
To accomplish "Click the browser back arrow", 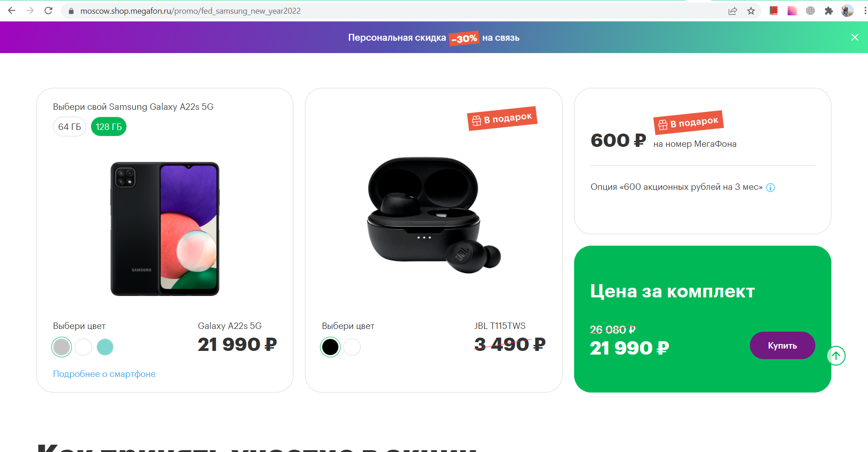I will pyautogui.click(x=12, y=11).
